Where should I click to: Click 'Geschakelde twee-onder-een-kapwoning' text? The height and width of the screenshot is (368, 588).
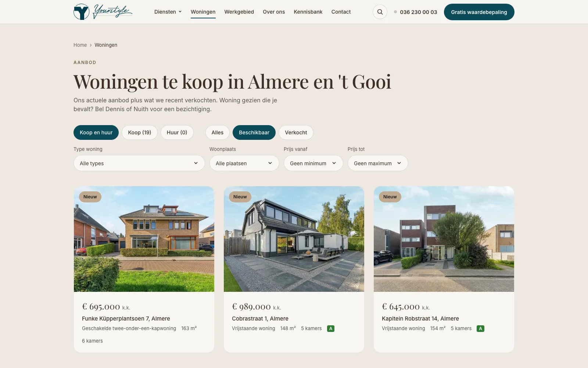(129, 328)
